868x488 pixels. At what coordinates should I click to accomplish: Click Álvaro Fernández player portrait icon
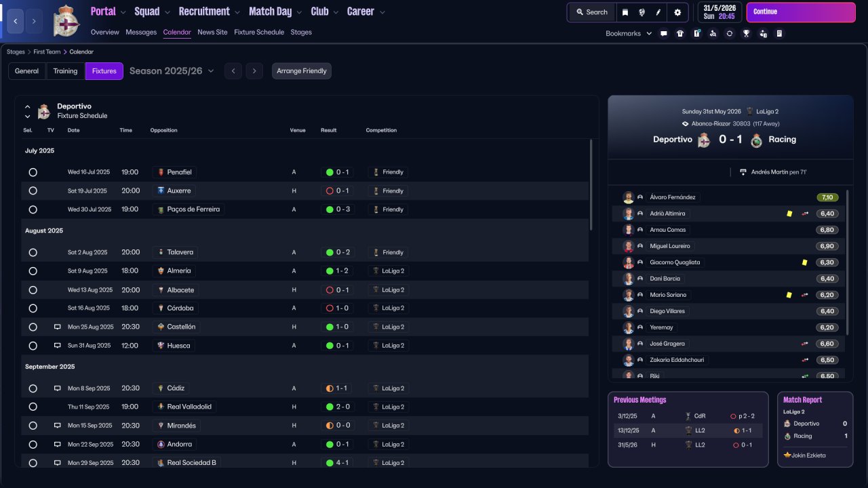628,197
